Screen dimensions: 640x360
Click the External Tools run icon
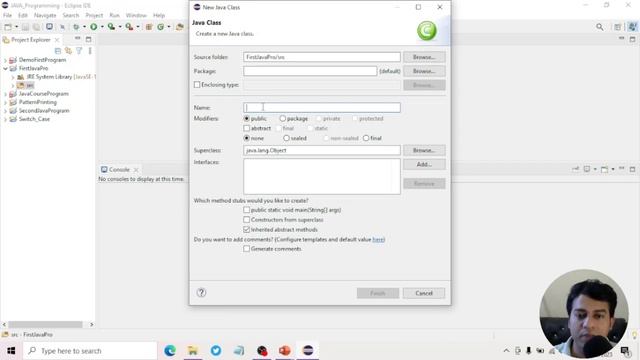129,27
